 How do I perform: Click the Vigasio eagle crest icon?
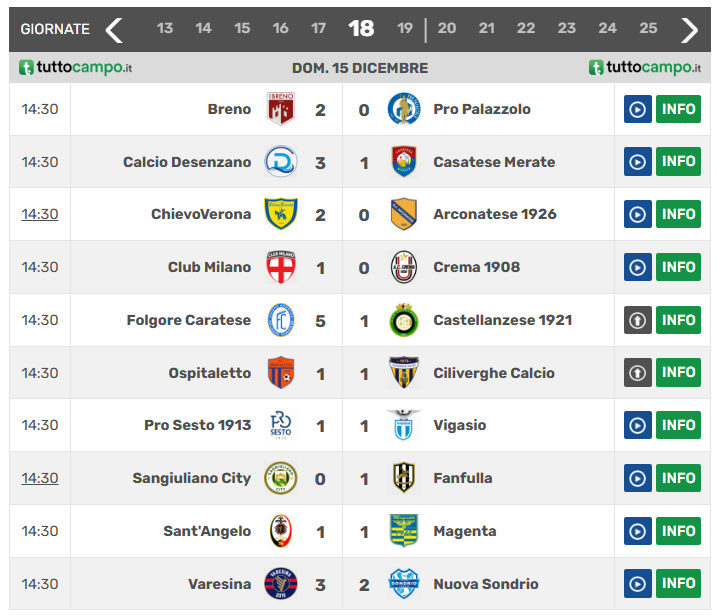pos(403,425)
